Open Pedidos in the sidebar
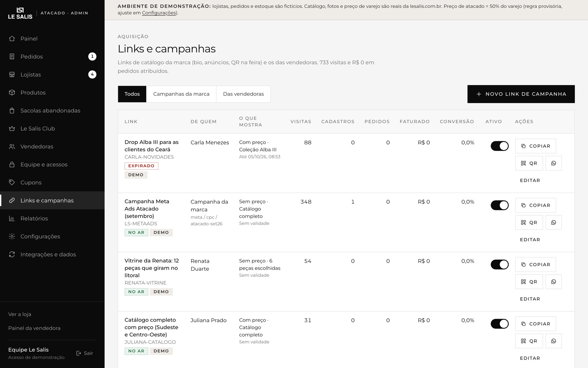The height and width of the screenshot is (368, 588). [x=52, y=57]
